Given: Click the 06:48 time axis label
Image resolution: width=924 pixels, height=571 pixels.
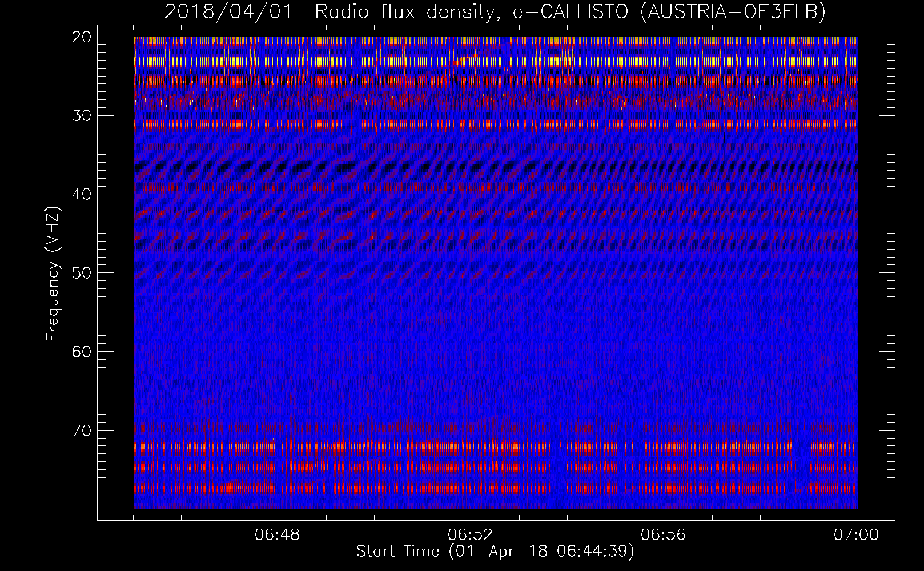Looking at the screenshot, I should point(278,535).
